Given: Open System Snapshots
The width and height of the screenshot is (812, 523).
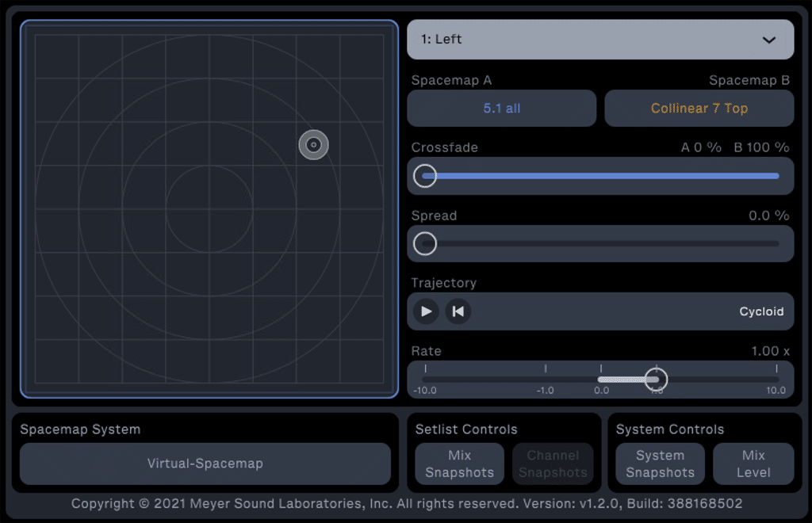Looking at the screenshot, I should point(660,464).
